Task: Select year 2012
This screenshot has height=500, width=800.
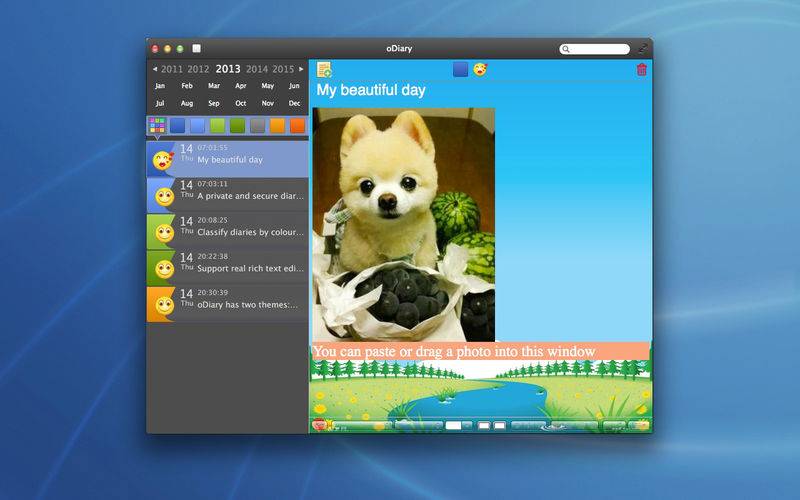Action: click(x=198, y=69)
